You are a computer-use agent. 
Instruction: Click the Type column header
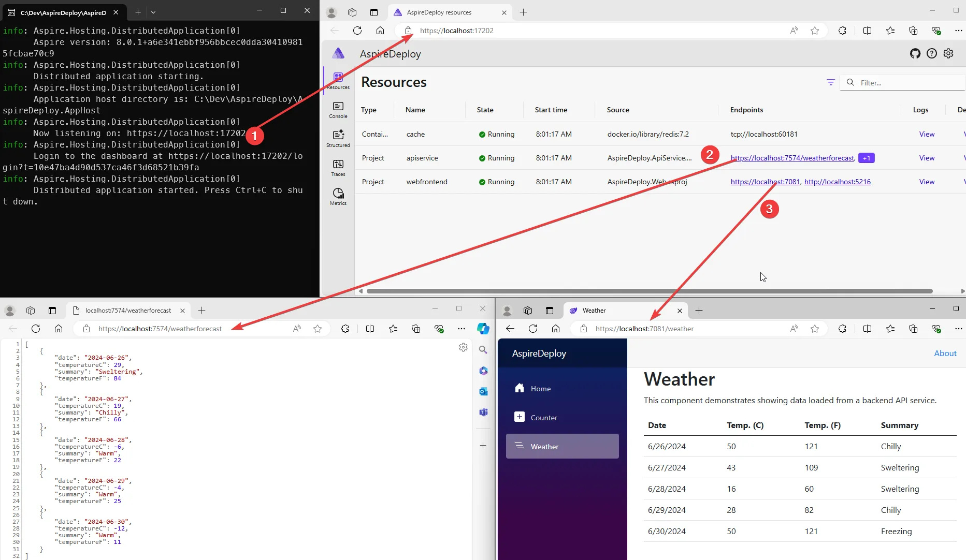click(369, 110)
